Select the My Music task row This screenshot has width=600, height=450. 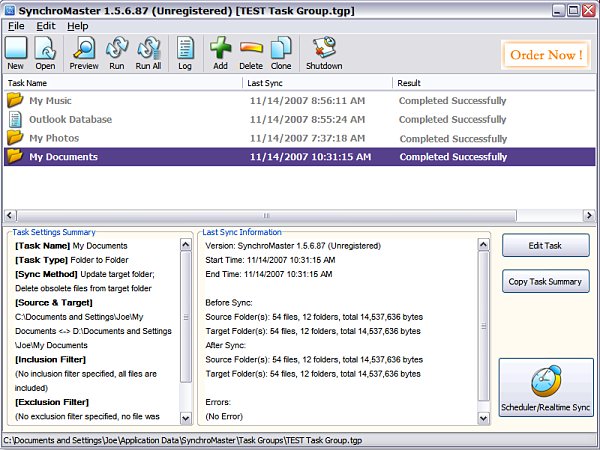click(x=300, y=101)
